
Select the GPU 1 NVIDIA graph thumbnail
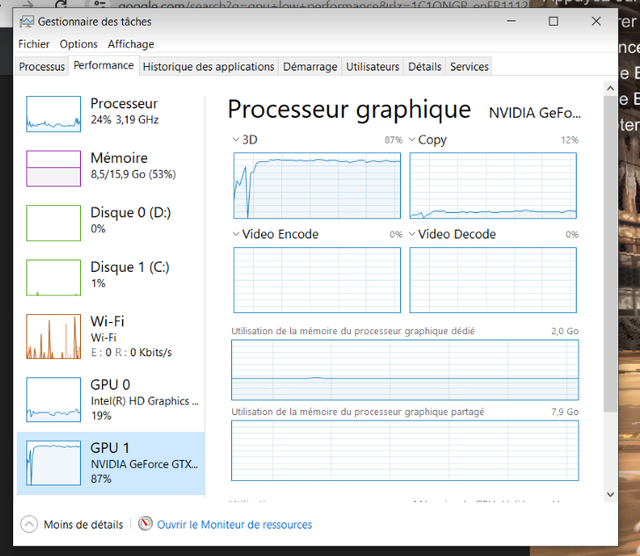(53, 463)
